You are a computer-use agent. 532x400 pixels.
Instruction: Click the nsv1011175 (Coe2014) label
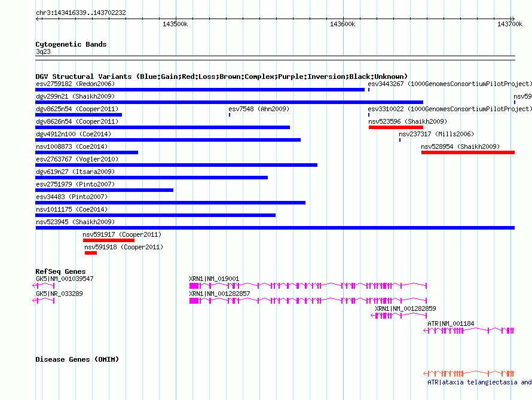click(72, 209)
